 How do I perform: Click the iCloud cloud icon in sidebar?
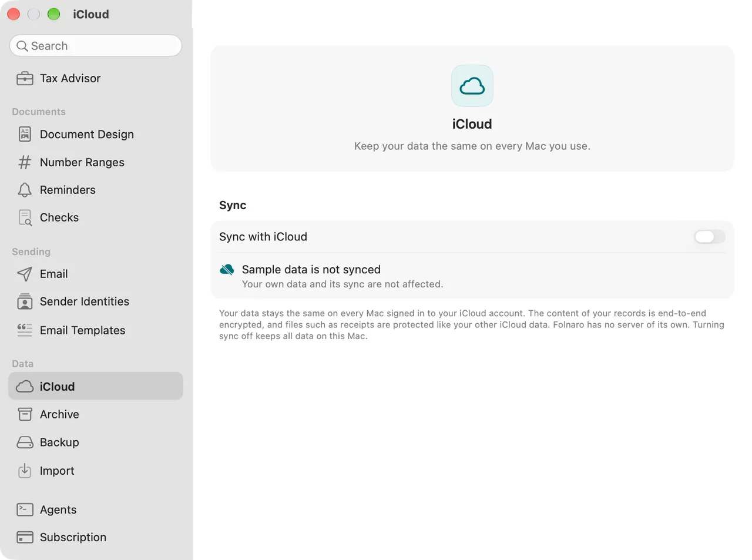pos(25,386)
